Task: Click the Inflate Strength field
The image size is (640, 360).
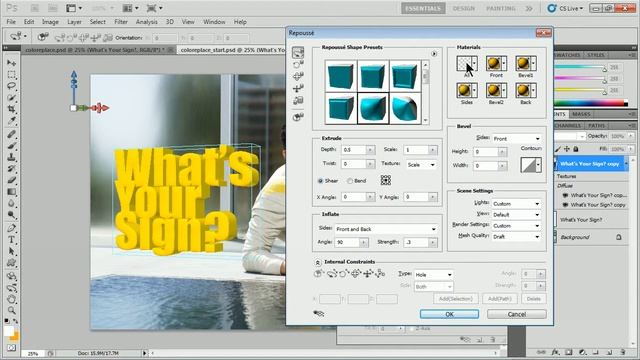Action: pos(416,242)
